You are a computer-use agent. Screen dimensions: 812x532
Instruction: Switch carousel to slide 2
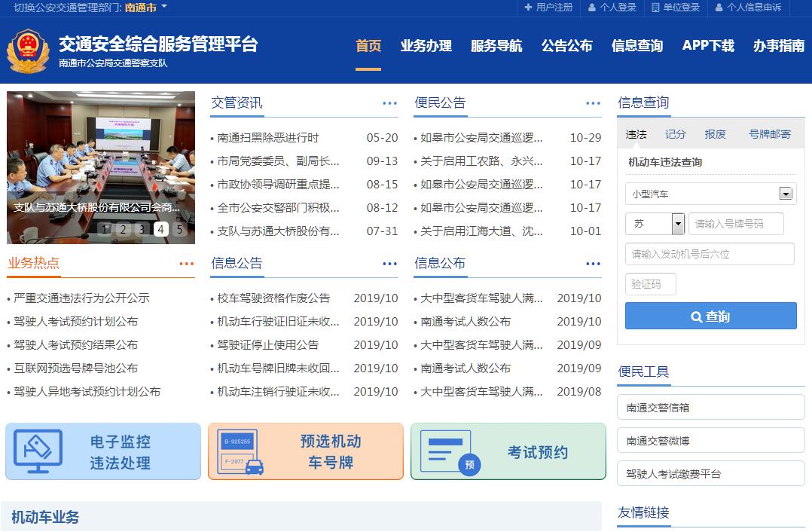coord(123,230)
